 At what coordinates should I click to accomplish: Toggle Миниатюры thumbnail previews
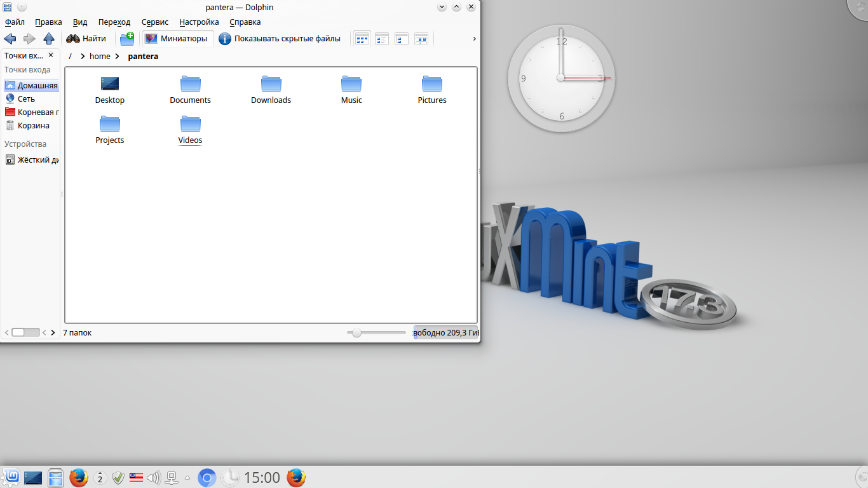click(x=177, y=39)
